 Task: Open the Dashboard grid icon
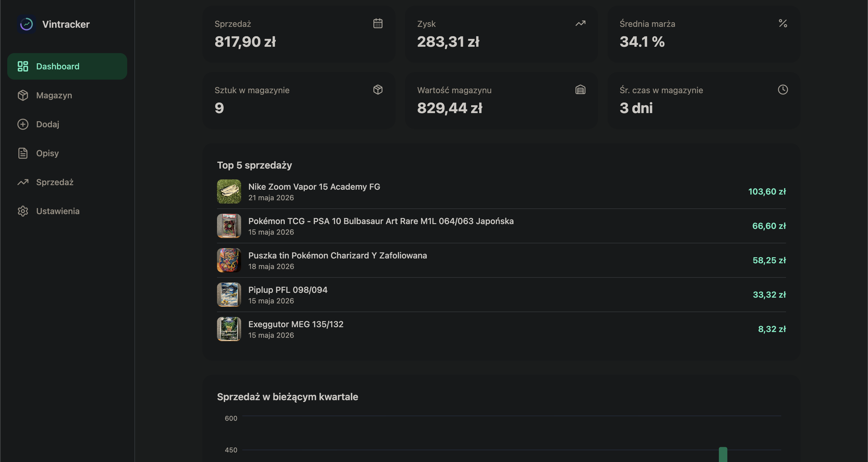coord(23,66)
